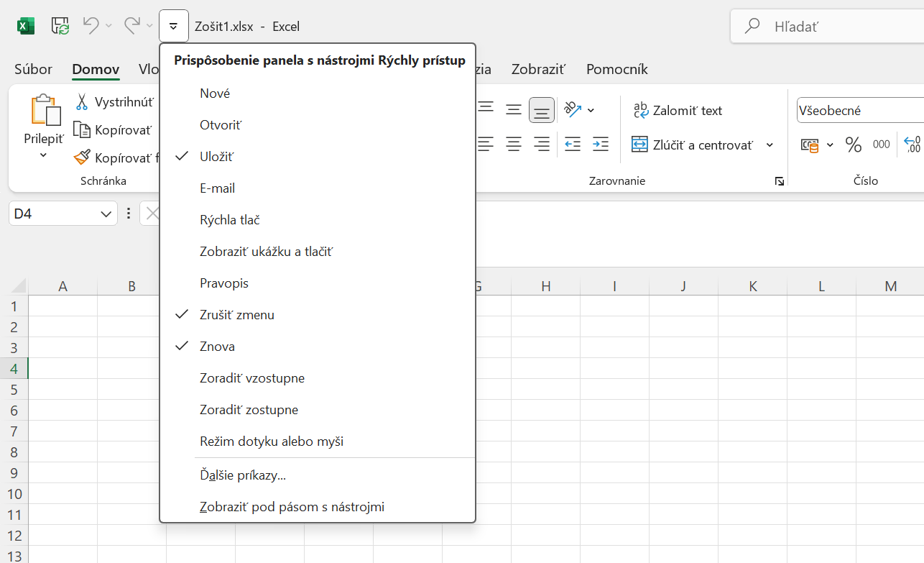Enable Pravopis in Quick Access menu
Screen dimensions: 924x563
pyautogui.click(x=318, y=283)
